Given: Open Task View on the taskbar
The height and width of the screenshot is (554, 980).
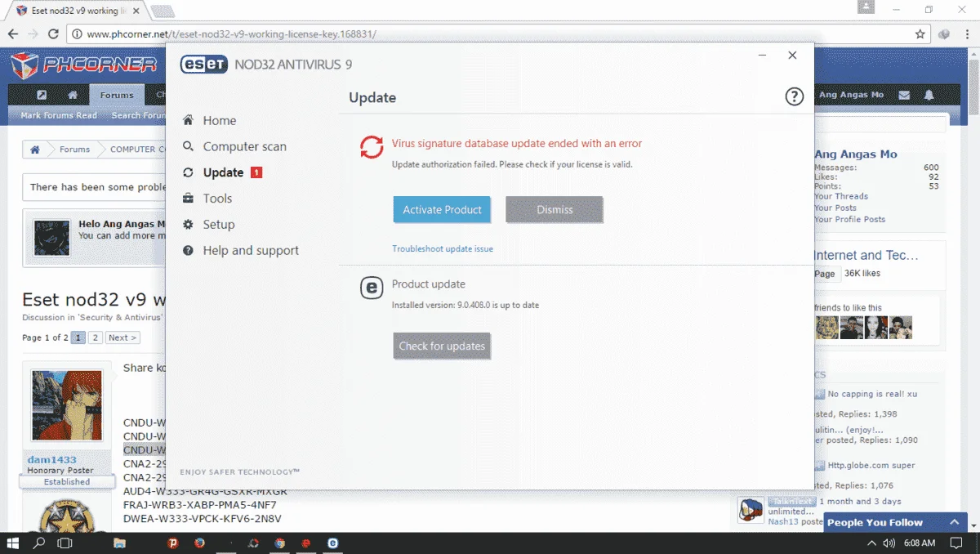Looking at the screenshot, I should pyautogui.click(x=65, y=543).
